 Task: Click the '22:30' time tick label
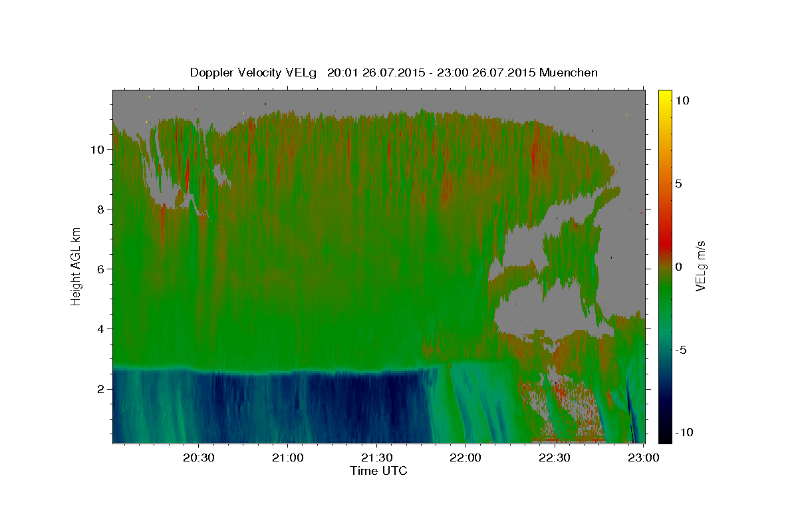[x=554, y=458]
